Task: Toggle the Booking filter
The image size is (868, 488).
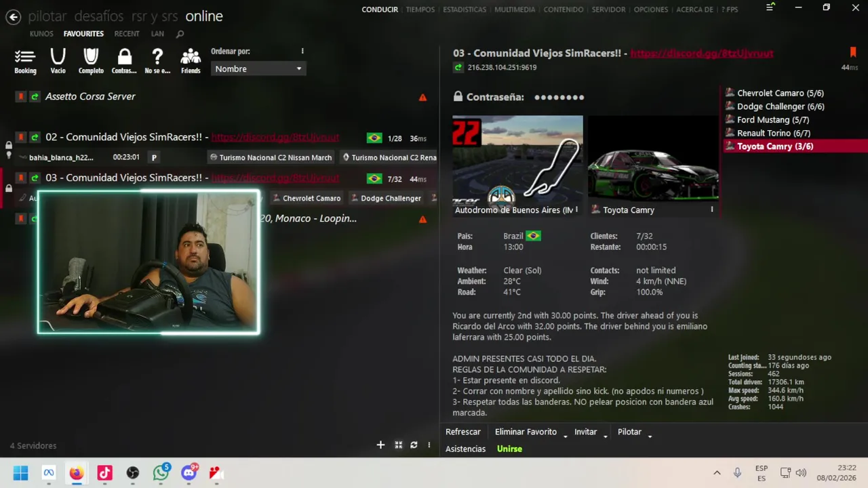Action: pyautogui.click(x=25, y=61)
